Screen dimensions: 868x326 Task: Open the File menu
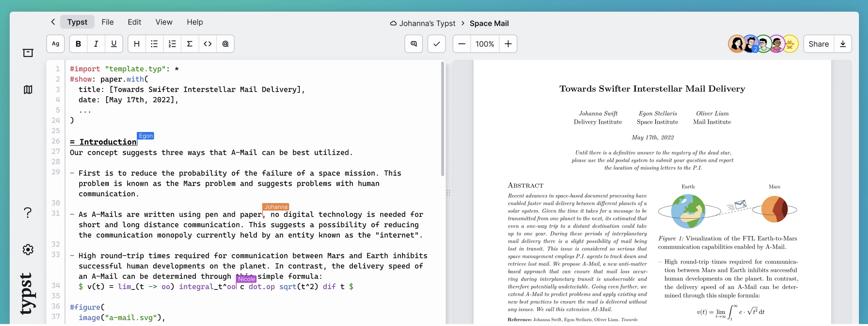coord(107,22)
